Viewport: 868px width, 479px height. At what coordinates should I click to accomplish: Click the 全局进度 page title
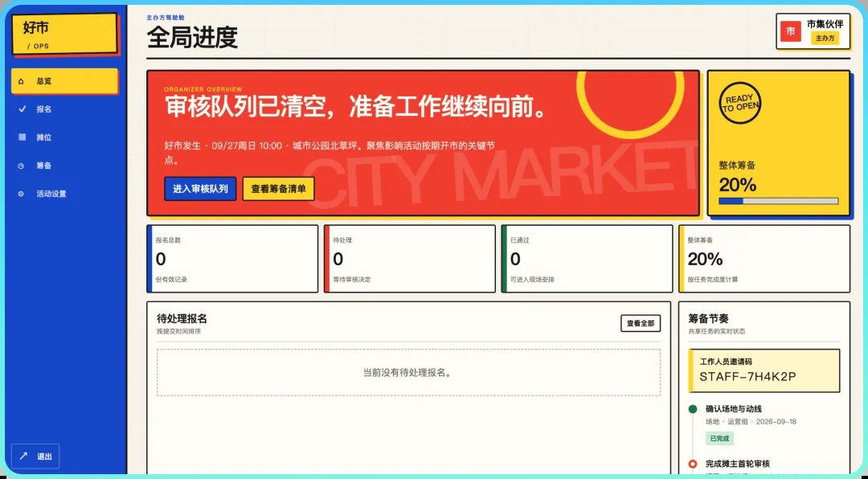192,38
